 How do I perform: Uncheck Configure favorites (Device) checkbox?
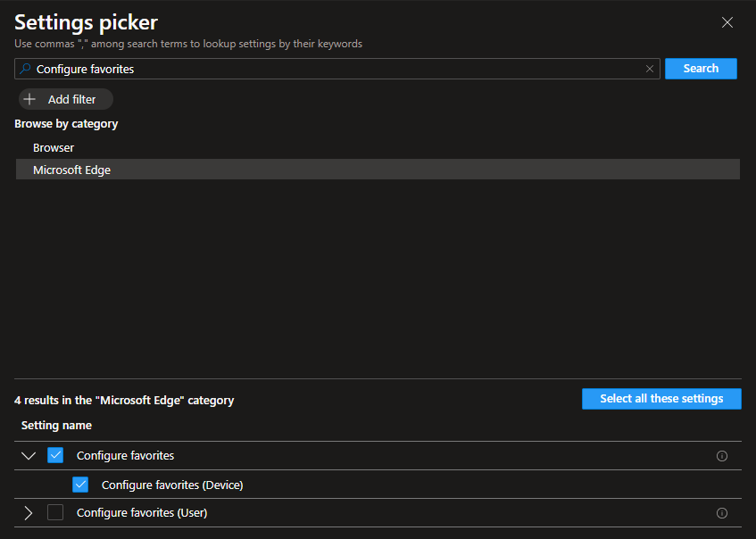coord(80,485)
